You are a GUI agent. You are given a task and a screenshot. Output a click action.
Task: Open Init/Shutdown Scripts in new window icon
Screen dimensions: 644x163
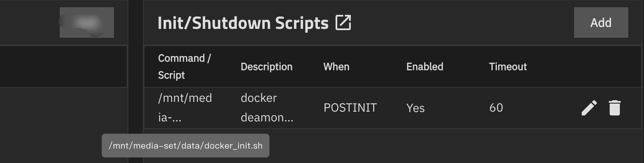click(343, 23)
